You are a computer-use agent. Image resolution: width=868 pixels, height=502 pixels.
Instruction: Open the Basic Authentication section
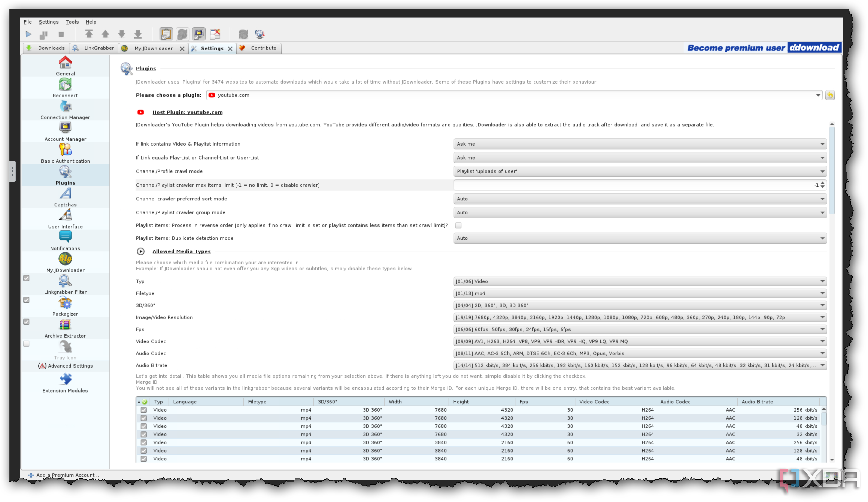coord(65,153)
